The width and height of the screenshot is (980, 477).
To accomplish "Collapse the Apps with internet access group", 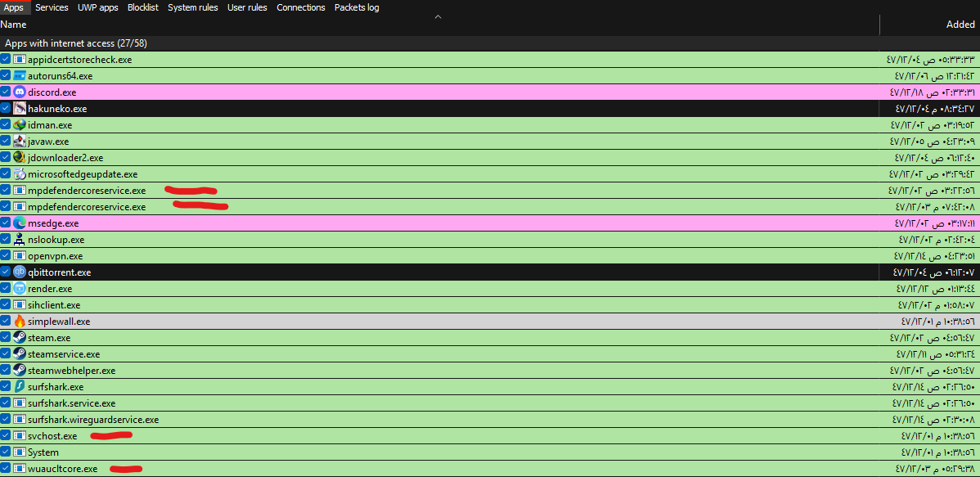I will (x=75, y=43).
